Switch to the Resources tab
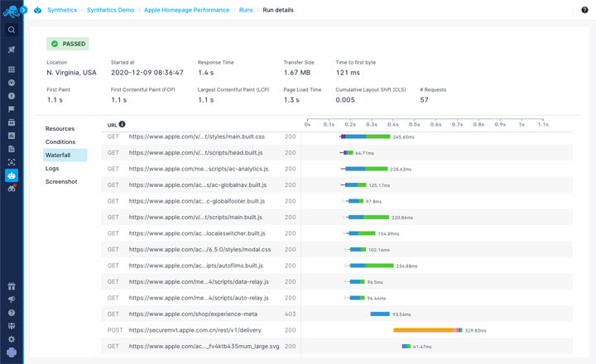Viewport: 596px width, 364px height. 60,128
